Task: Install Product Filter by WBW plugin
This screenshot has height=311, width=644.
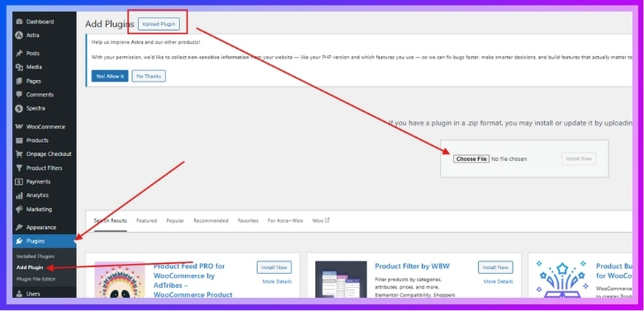Action: pos(495,267)
